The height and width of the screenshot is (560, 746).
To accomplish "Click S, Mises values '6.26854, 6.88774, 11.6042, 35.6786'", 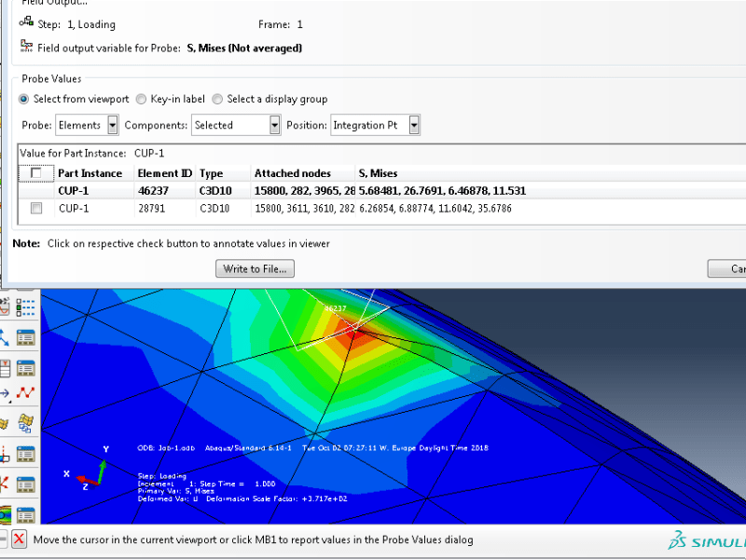I will tap(435, 208).
